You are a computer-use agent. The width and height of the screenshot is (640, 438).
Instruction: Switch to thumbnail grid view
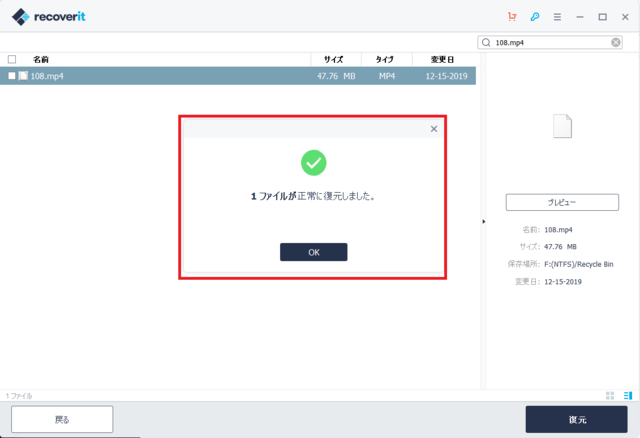(x=610, y=396)
